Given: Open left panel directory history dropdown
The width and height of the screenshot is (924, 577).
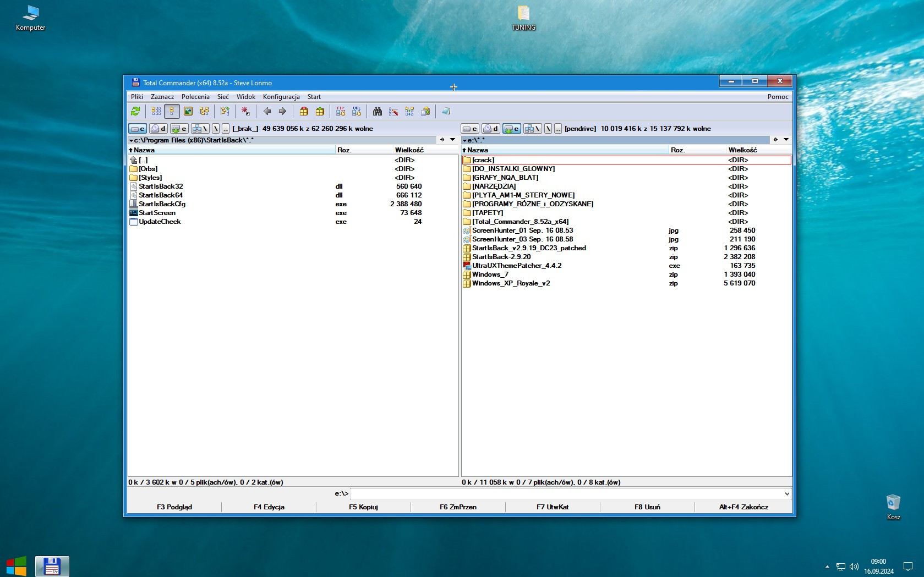Looking at the screenshot, I should (x=453, y=140).
